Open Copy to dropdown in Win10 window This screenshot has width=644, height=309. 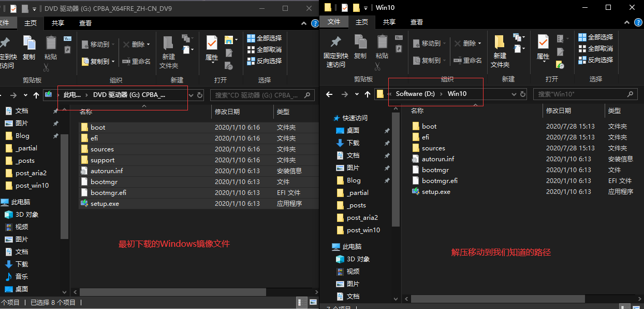(430, 60)
